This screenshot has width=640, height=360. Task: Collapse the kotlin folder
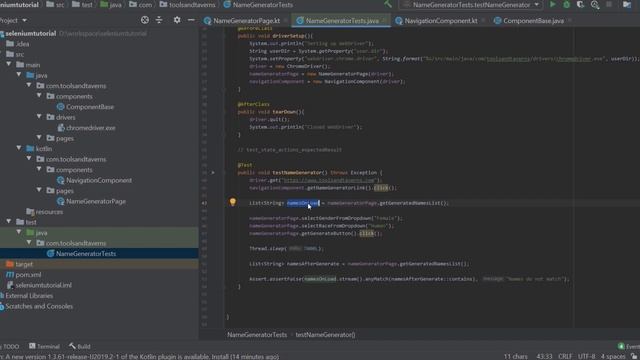pos(19,149)
